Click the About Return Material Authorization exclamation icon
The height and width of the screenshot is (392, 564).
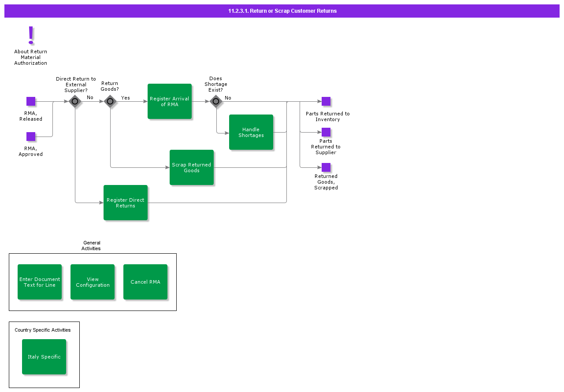click(x=31, y=35)
